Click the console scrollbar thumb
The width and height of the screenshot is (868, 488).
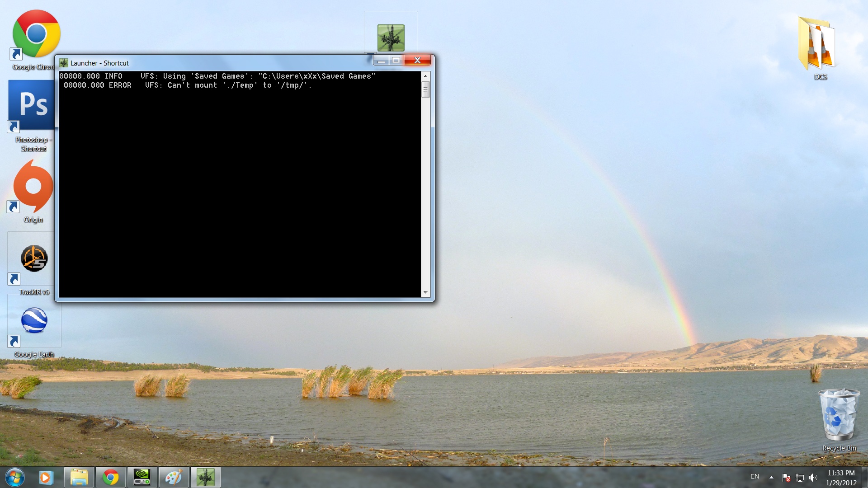pyautogui.click(x=425, y=89)
